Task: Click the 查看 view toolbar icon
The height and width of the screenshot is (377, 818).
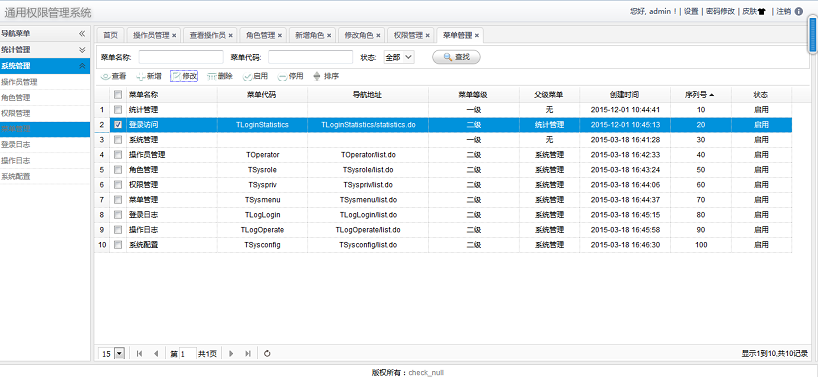Action: click(105, 77)
